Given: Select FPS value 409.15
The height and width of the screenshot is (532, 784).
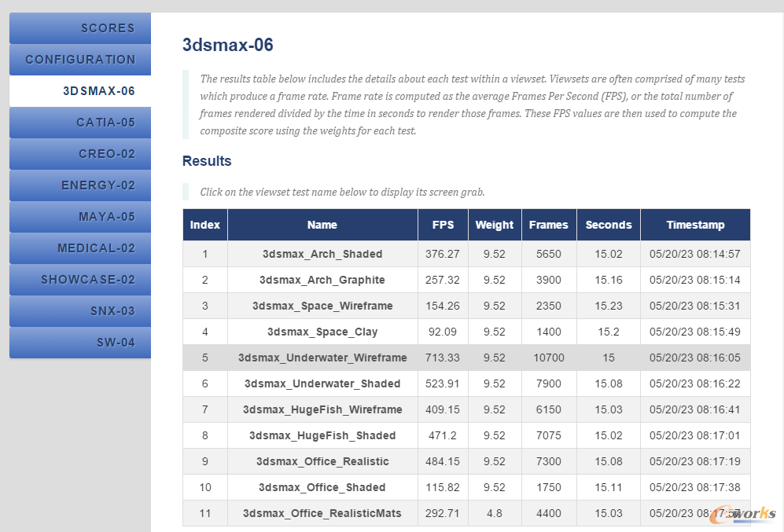Looking at the screenshot, I should click(x=443, y=409).
